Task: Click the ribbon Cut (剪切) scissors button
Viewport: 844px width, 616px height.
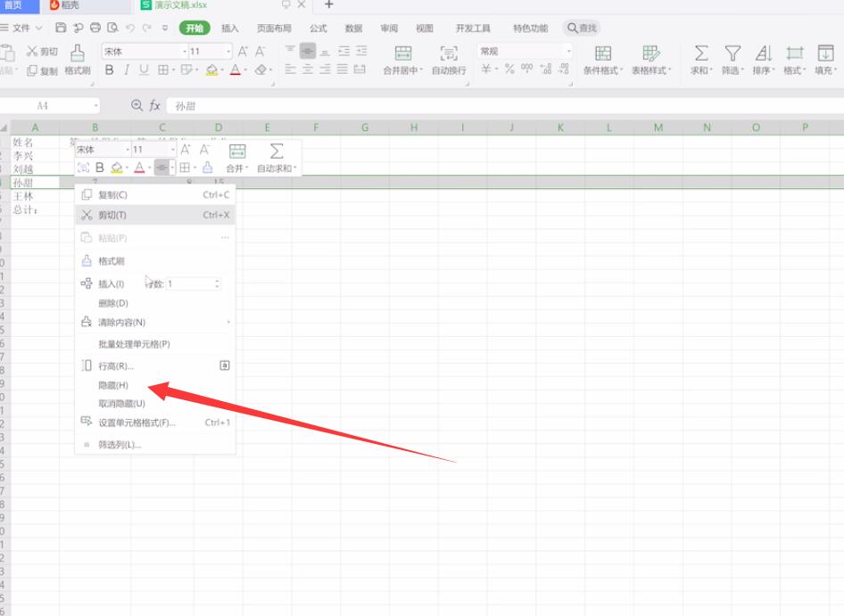Action: 42,51
